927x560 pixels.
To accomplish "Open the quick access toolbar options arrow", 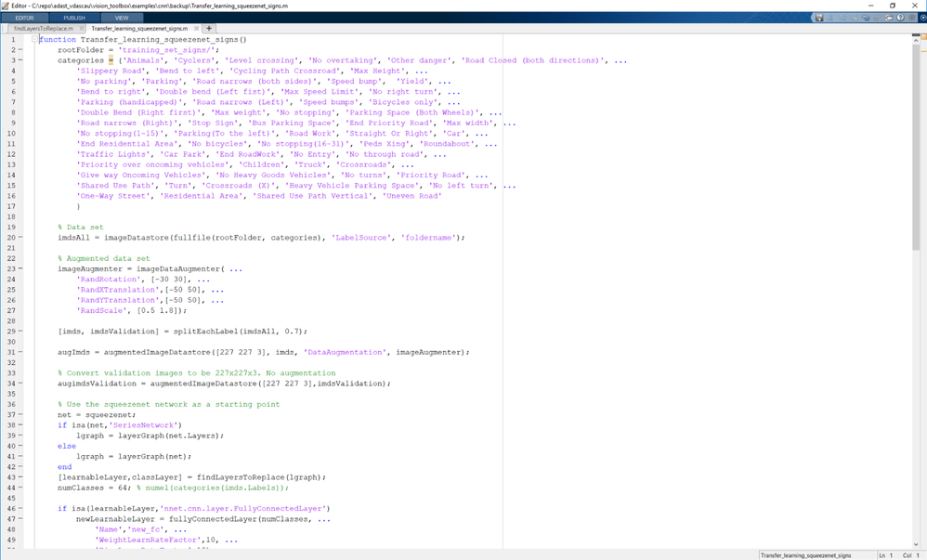I will coord(911,18).
